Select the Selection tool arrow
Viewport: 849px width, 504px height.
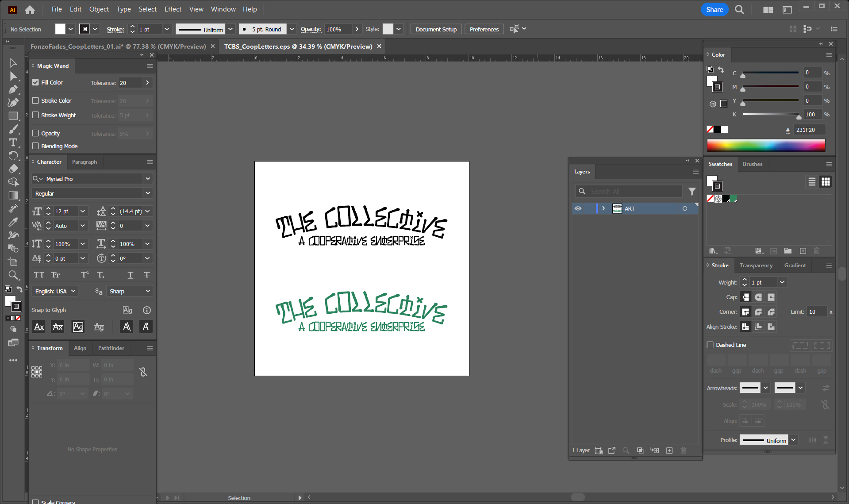point(13,63)
